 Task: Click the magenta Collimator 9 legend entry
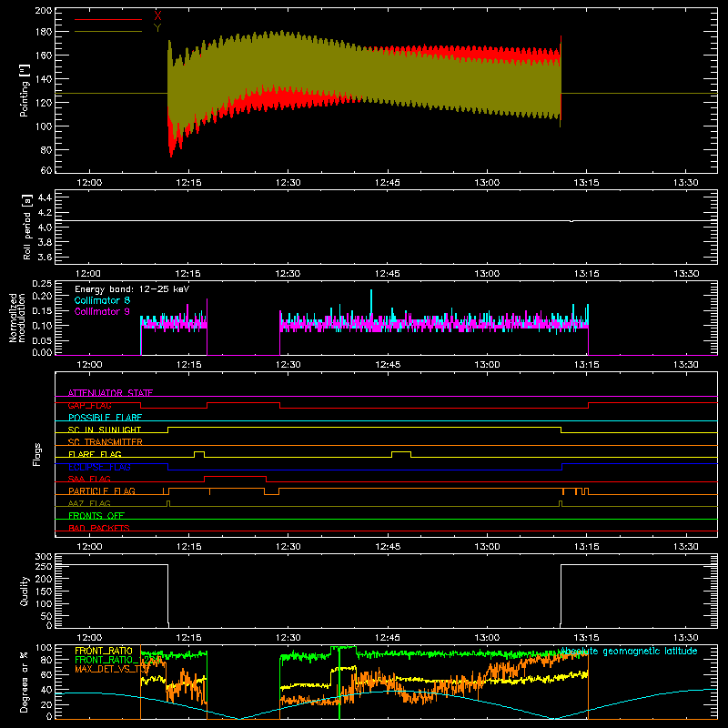(x=102, y=311)
